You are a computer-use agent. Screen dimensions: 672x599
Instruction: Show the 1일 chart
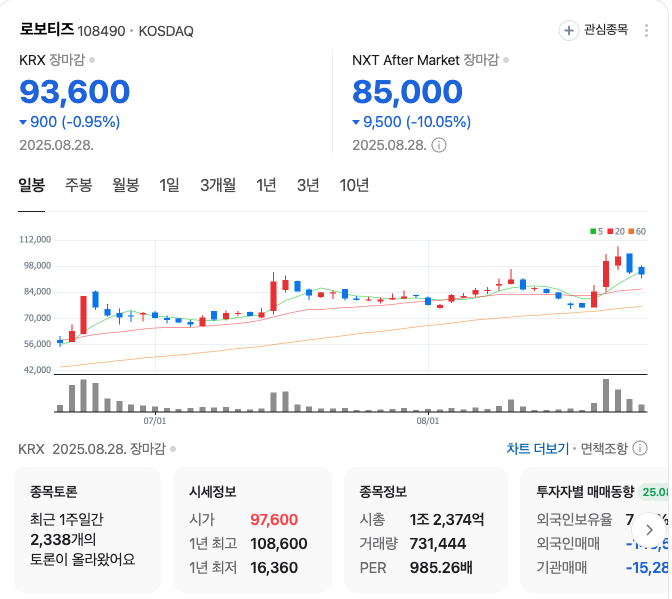[x=169, y=185]
